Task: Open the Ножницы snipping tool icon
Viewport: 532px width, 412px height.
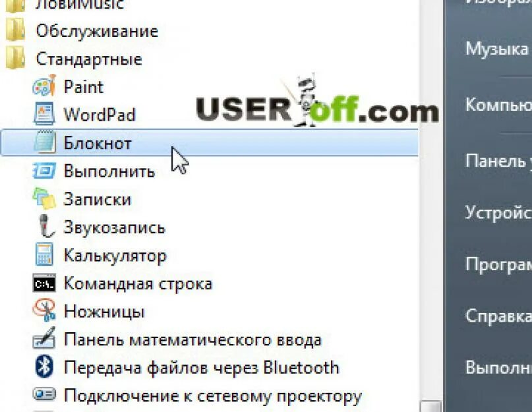Action: (x=44, y=310)
